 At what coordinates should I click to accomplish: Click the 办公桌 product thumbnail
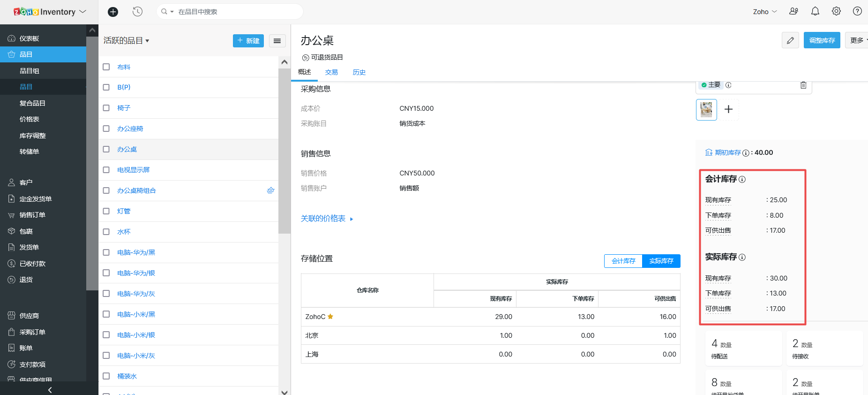click(706, 110)
